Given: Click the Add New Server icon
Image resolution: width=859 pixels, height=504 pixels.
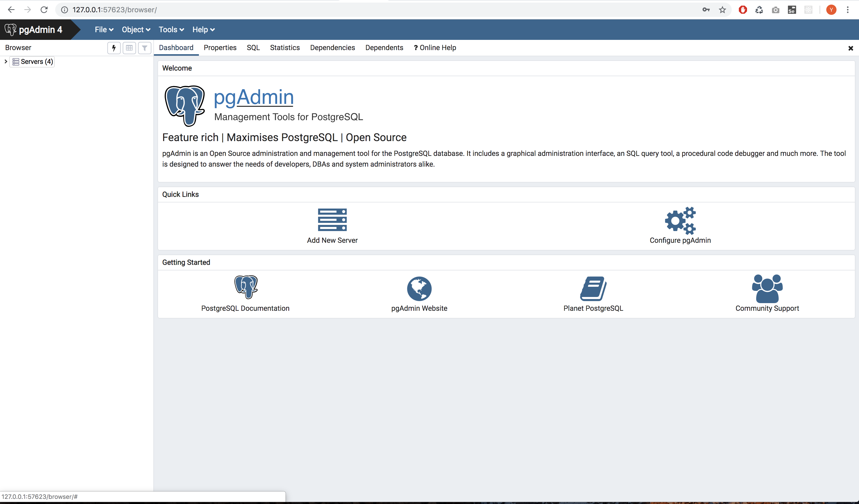Looking at the screenshot, I should tap(332, 220).
